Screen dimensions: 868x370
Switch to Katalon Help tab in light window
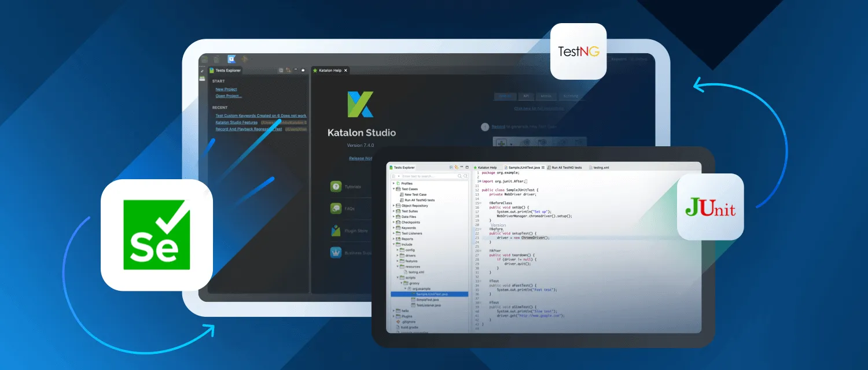(x=485, y=167)
